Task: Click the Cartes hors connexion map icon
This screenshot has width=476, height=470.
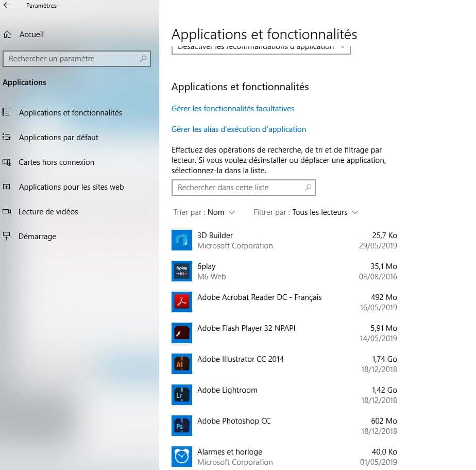Action: pos(7,162)
